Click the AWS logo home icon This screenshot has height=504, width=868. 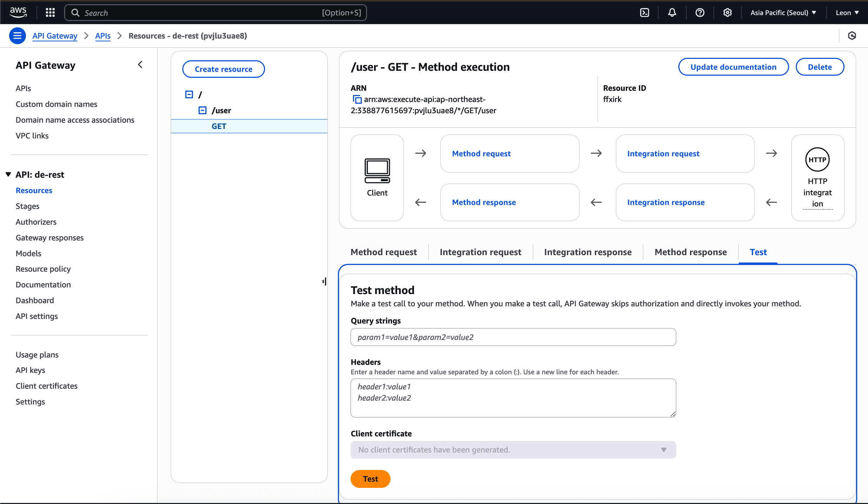pos(18,12)
